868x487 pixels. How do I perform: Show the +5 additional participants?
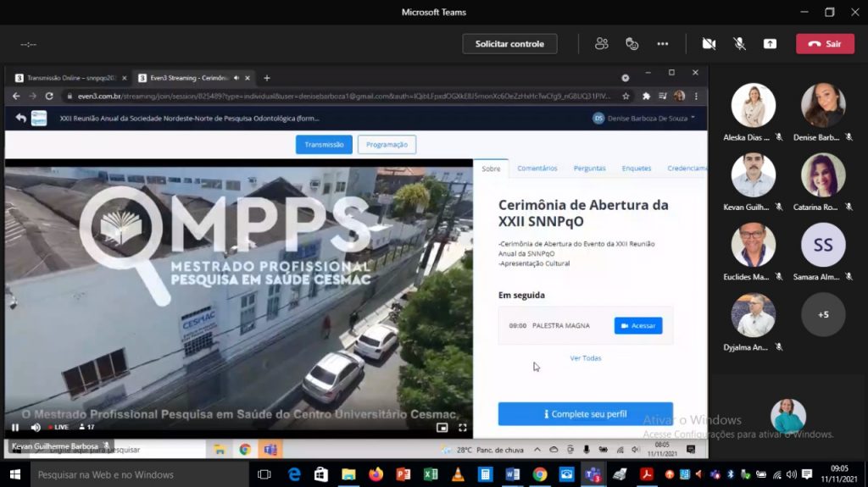coord(823,314)
